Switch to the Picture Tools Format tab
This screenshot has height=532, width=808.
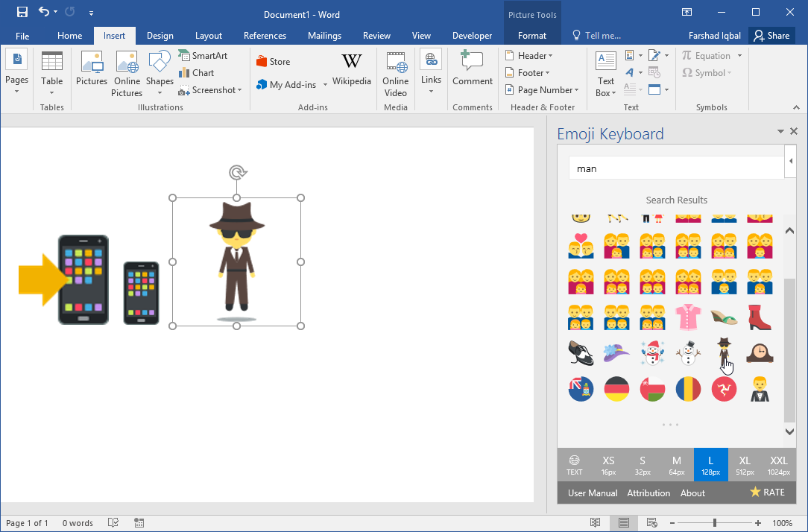click(x=531, y=35)
